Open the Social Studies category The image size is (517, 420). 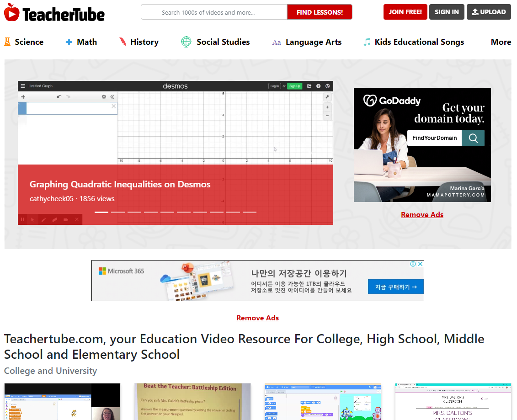[223, 42]
